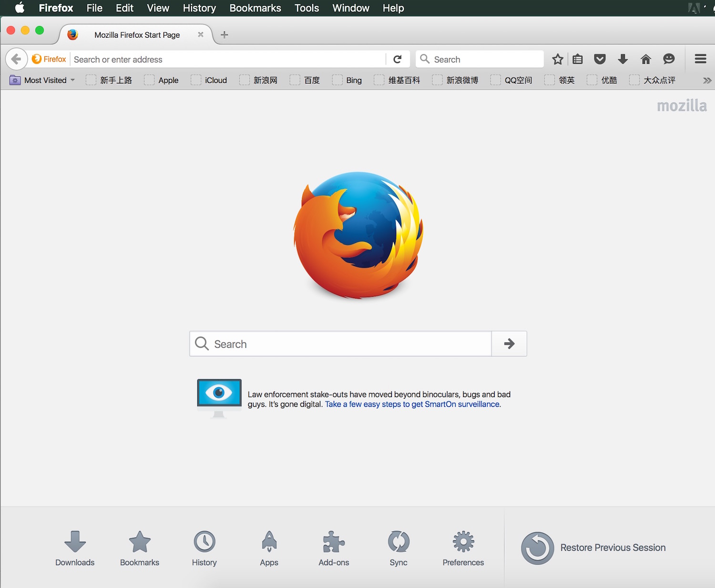Screen dimensions: 715x588
Task: Open the 维基百科 bookmark
Action: click(x=398, y=80)
